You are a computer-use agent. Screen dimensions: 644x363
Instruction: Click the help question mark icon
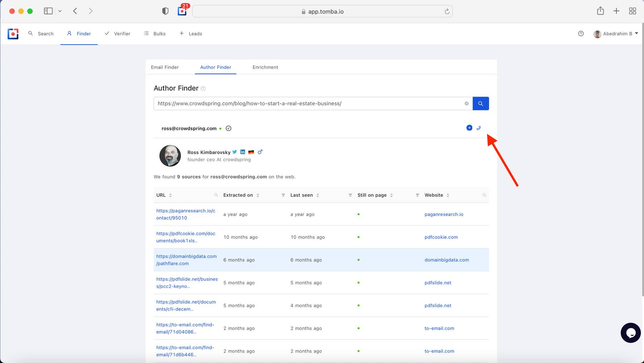click(581, 34)
